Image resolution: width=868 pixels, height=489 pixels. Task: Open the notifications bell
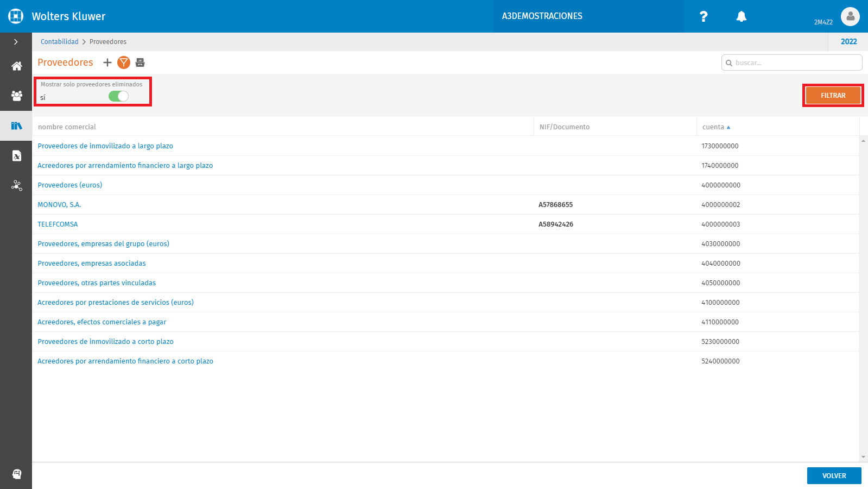click(x=741, y=16)
